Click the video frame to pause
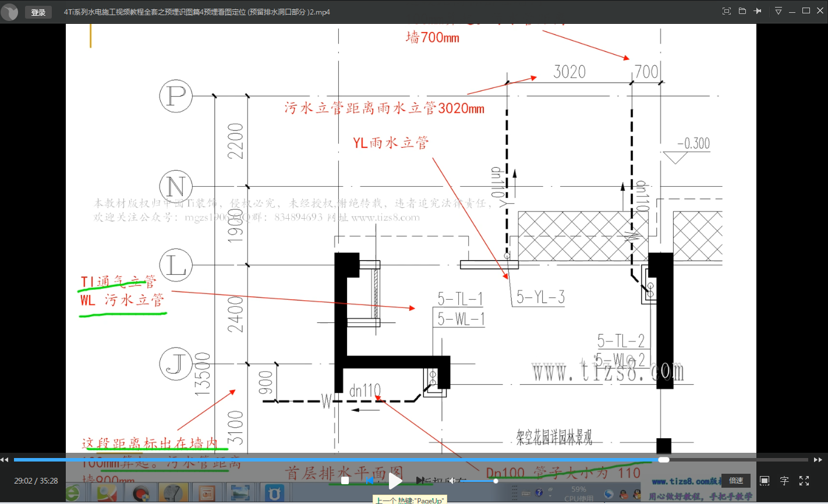828x504 pixels. tap(411, 239)
